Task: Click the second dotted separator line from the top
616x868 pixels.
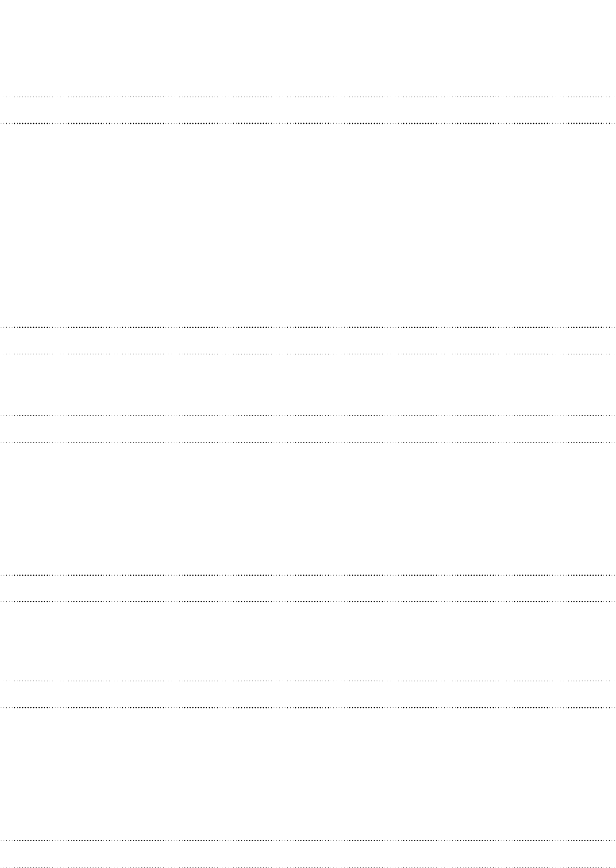Action: point(308,124)
